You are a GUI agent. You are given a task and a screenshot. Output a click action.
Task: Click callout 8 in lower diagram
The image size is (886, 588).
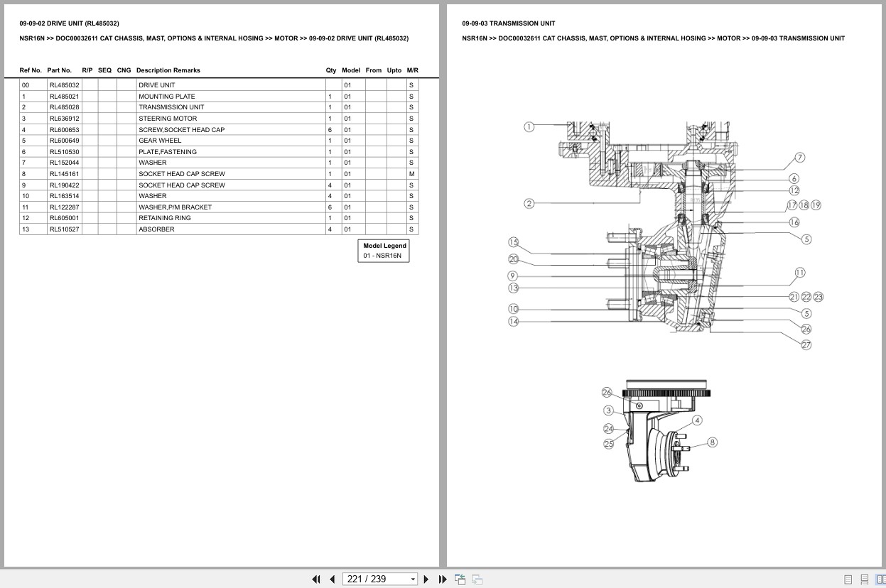pyautogui.click(x=712, y=442)
